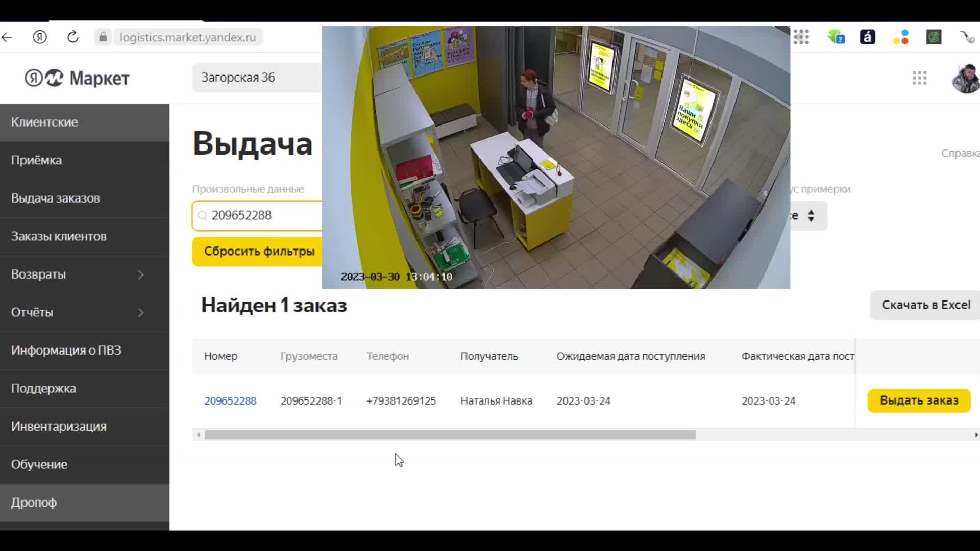Open the black letter 'a' extension
This screenshot has height=551, width=980.
pos(868,37)
